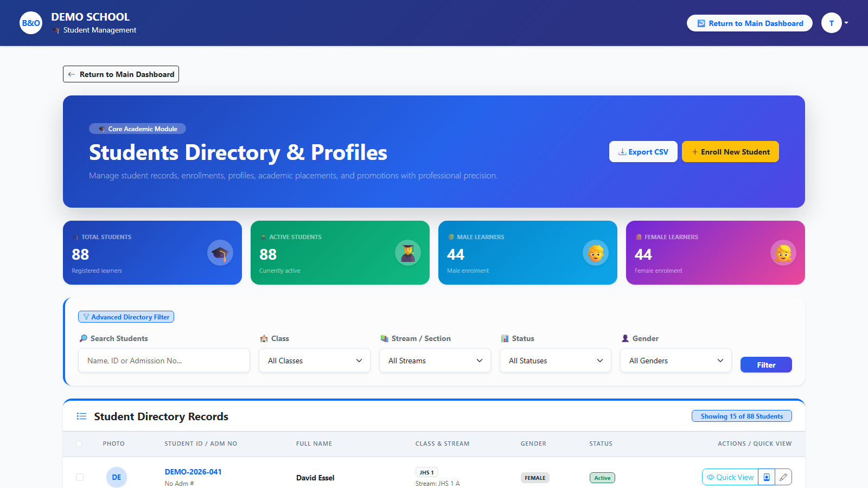The height and width of the screenshot is (488, 868).
Task: Open student ID DEMO-2026-041 link
Action: click(x=193, y=472)
